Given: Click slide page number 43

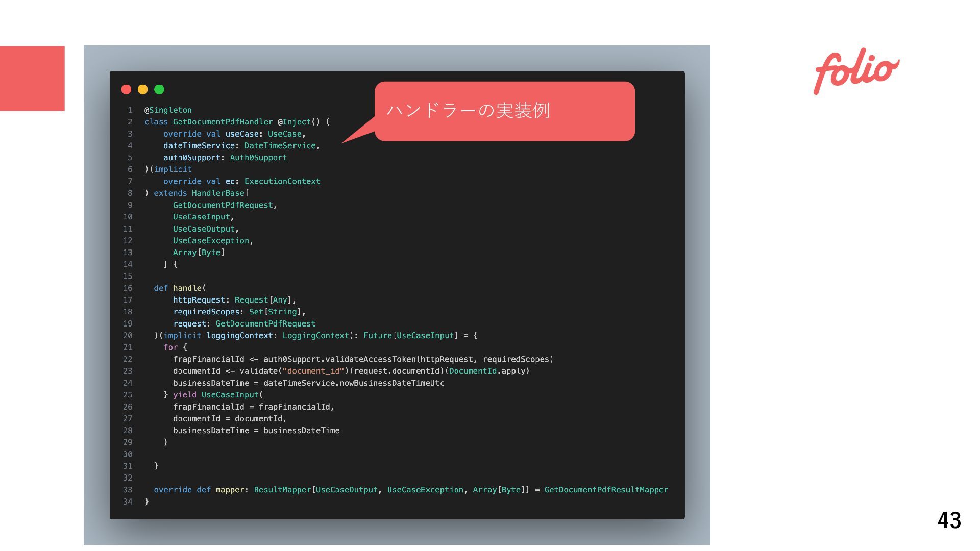Looking at the screenshot, I should click(x=949, y=520).
